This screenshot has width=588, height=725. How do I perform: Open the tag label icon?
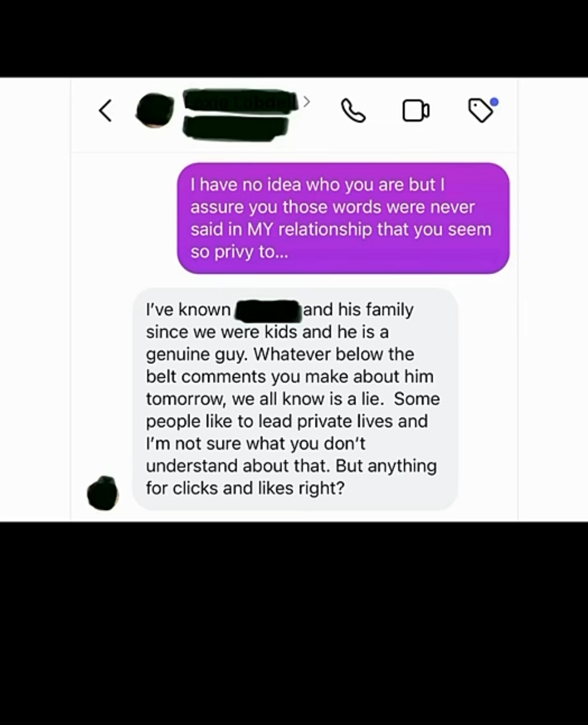[481, 110]
